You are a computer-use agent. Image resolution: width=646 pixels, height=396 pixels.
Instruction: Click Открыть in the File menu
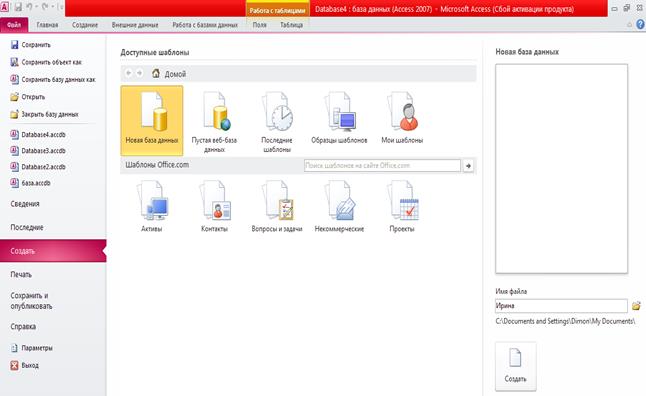28,97
